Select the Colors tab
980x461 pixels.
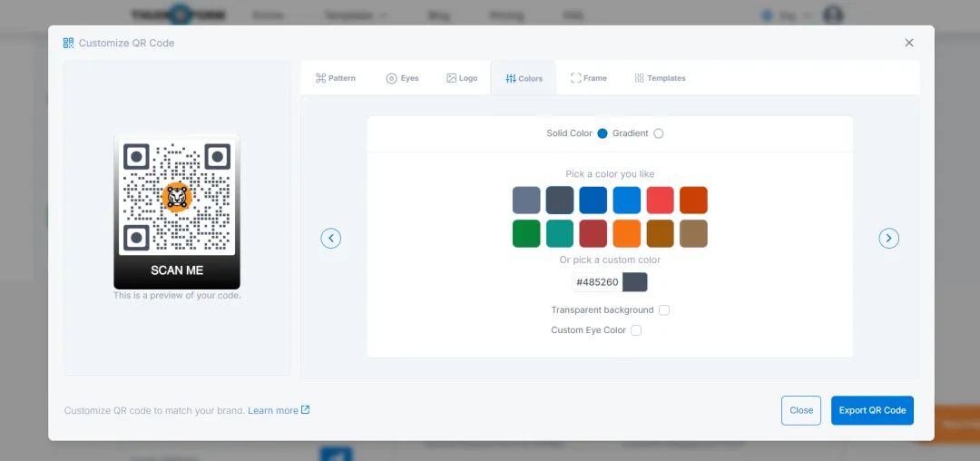[x=524, y=78]
